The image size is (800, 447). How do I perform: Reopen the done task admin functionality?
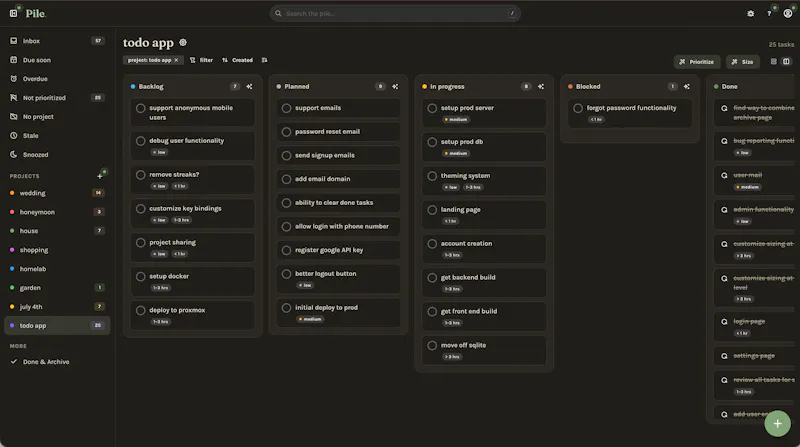pyautogui.click(x=724, y=210)
